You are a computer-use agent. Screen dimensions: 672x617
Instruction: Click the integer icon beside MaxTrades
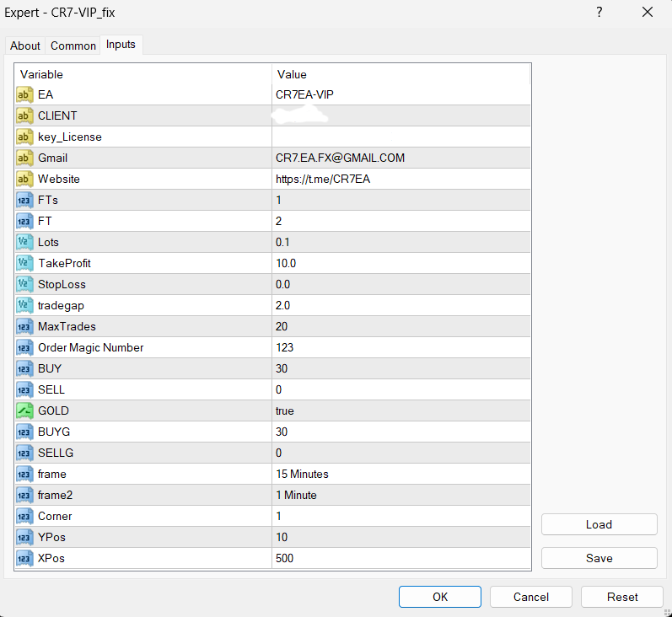point(24,326)
